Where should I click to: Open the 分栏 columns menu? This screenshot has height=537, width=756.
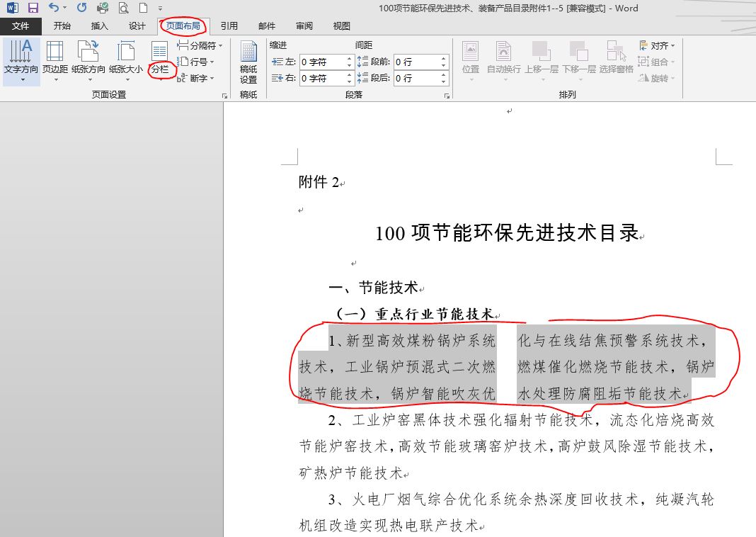159,61
